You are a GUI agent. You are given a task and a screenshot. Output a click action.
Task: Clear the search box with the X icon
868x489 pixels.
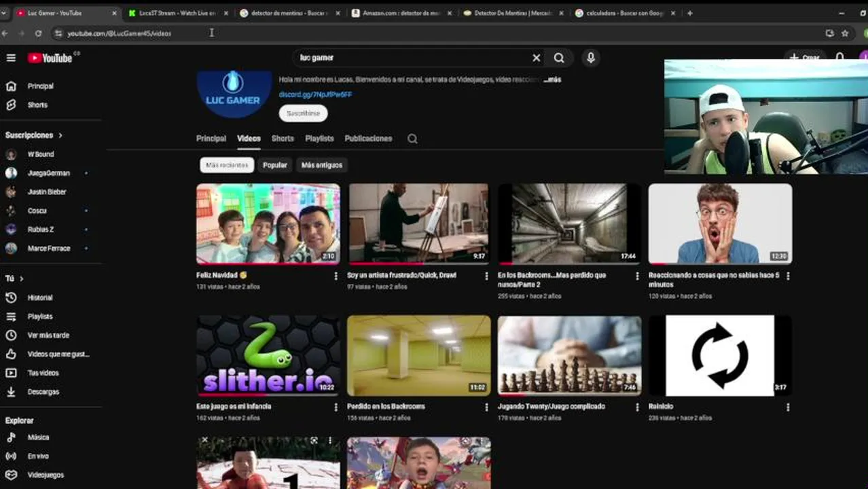click(x=536, y=58)
